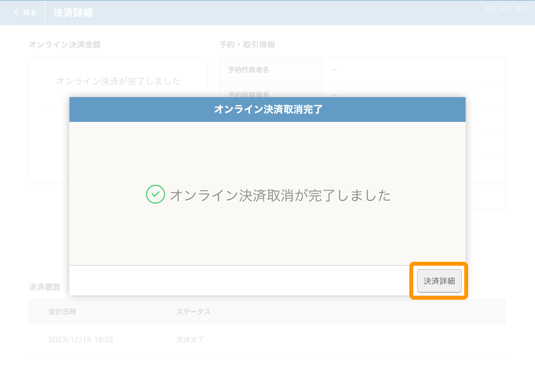Screen dimensions: 535x392
Task: Click the 予約・取引情報 section heading
Action: (247, 45)
